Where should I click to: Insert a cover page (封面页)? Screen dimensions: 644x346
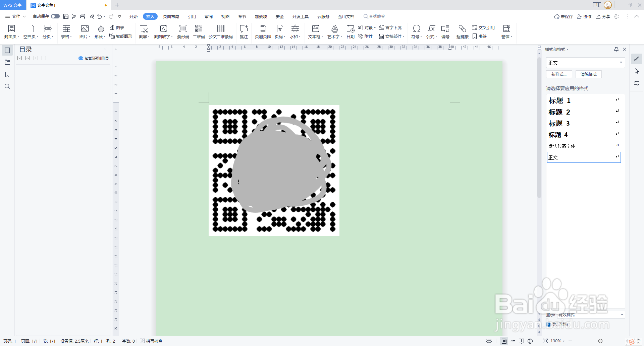click(11, 32)
